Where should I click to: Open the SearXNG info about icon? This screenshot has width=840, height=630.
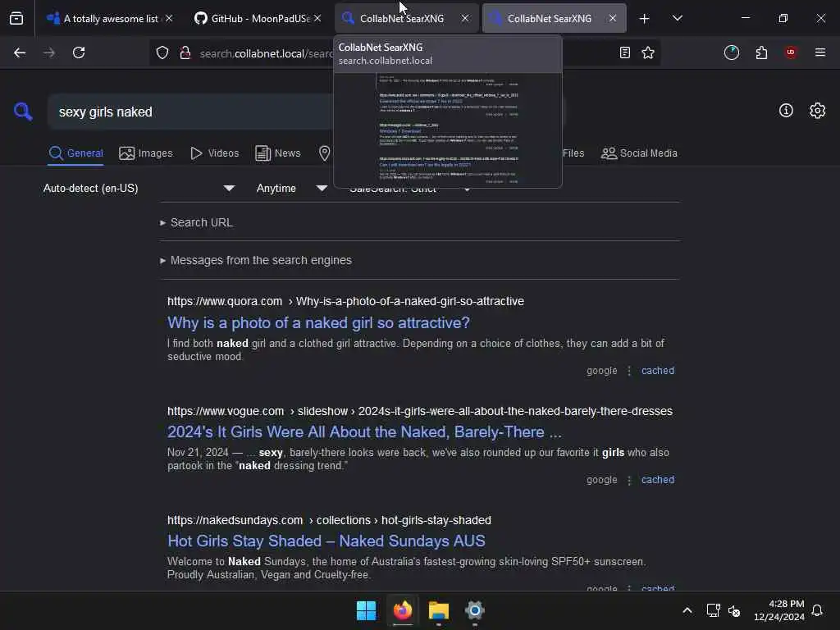click(786, 111)
